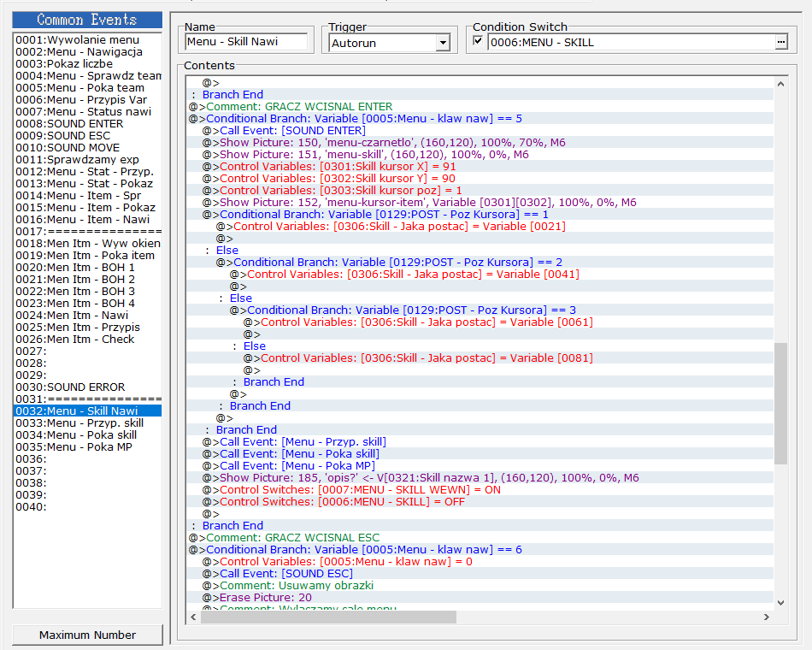Select 'Skill kursor X] = 91' command
Screen dimensions: 812x650
pyautogui.click(x=480, y=167)
